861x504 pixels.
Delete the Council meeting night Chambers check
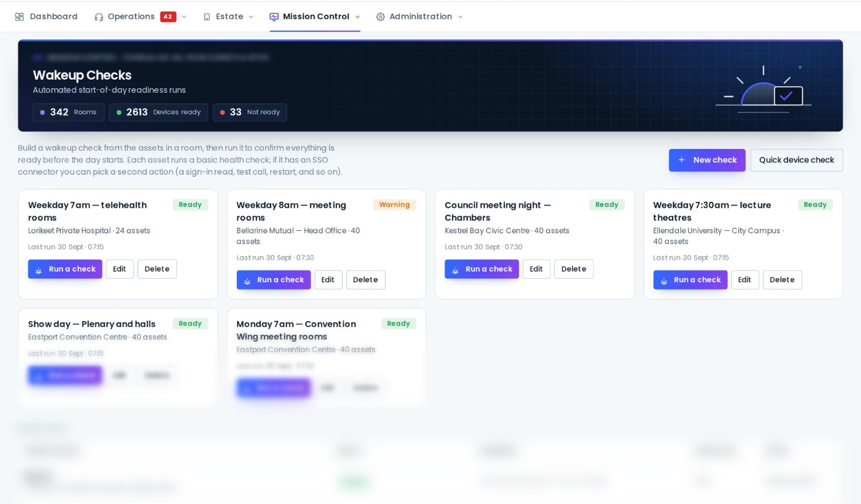click(574, 269)
